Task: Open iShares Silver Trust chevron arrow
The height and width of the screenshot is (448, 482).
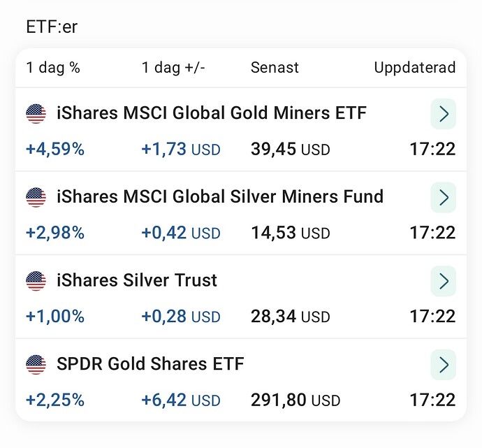Action: coord(444,281)
